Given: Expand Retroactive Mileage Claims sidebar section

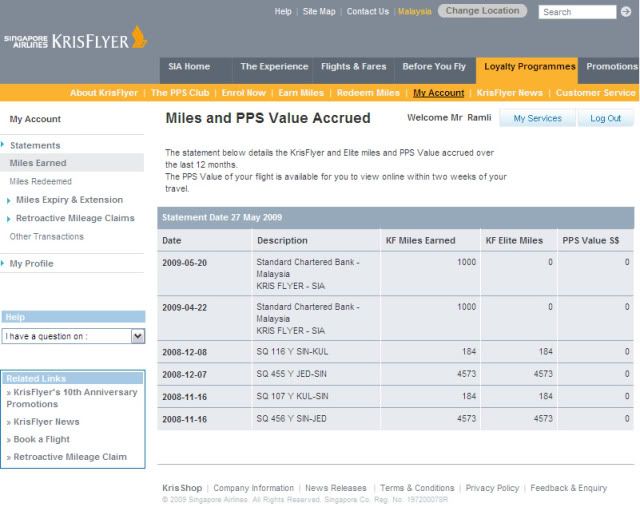Looking at the screenshot, I should point(75,218).
